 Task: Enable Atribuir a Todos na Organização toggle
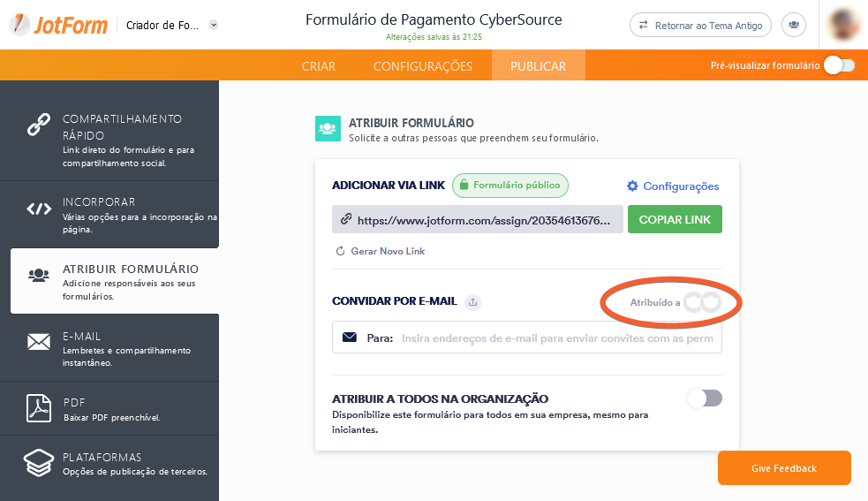coord(705,399)
